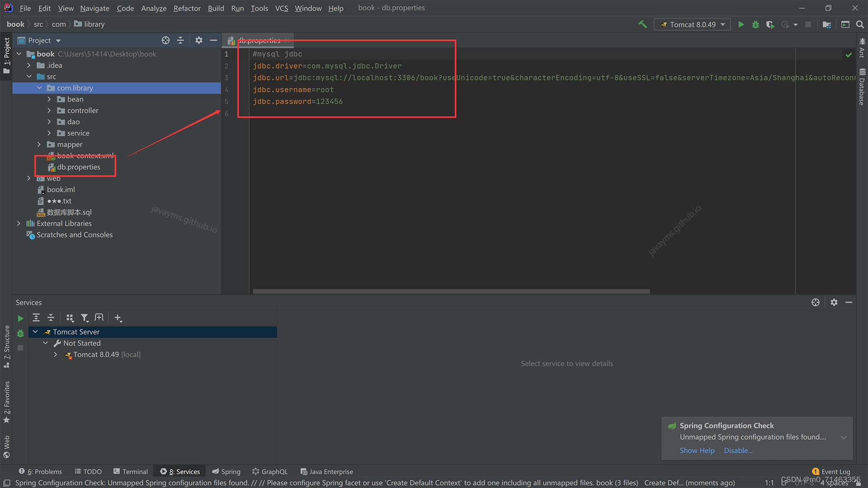Click the Show Help link in the notification
The image size is (868, 488).
(x=697, y=450)
